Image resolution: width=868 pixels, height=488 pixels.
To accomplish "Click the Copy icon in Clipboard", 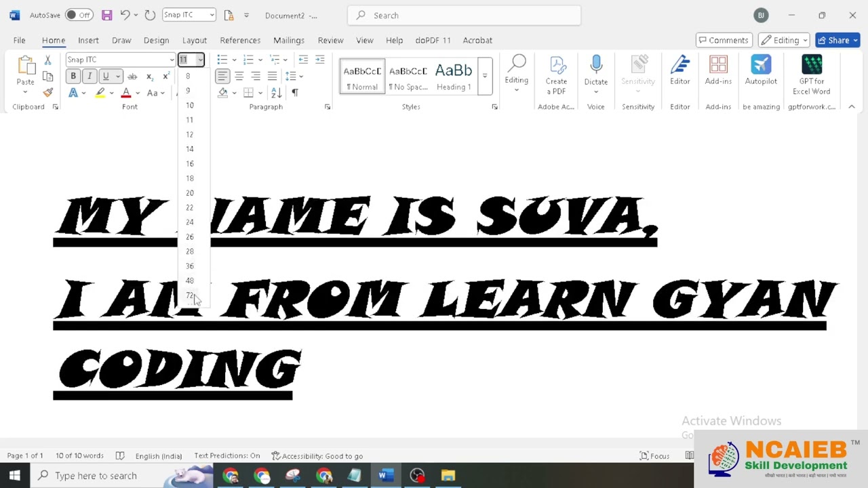I will (47, 77).
